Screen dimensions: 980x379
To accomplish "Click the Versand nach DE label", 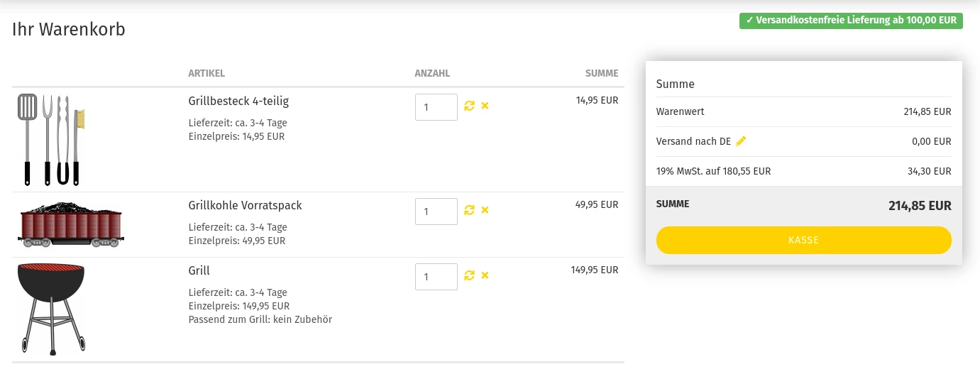I will coord(693,141).
